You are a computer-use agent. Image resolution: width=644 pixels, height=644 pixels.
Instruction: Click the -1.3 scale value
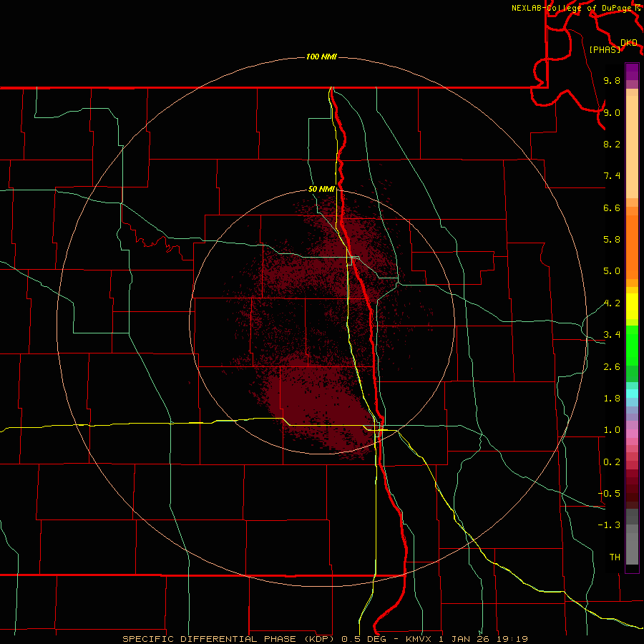tap(609, 525)
